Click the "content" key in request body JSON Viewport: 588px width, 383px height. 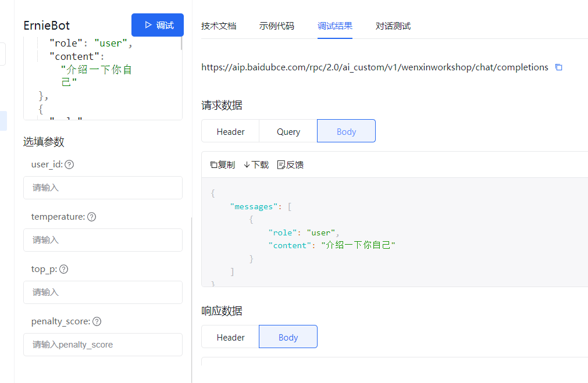coord(290,245)
